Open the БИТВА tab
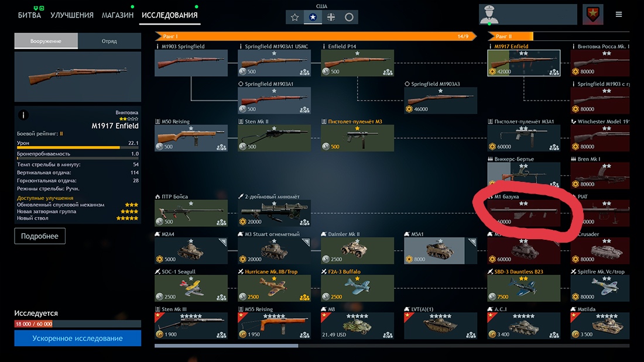 click(30, 15)
